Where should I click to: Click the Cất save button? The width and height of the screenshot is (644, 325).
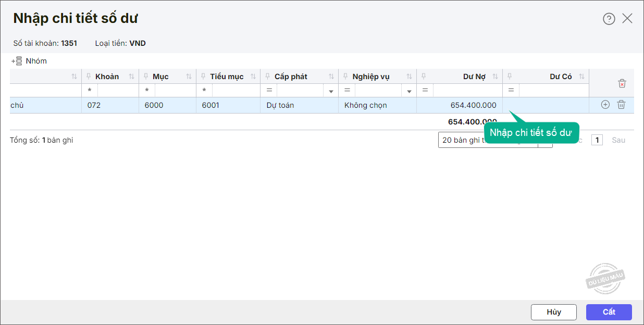tap(609, 312)
